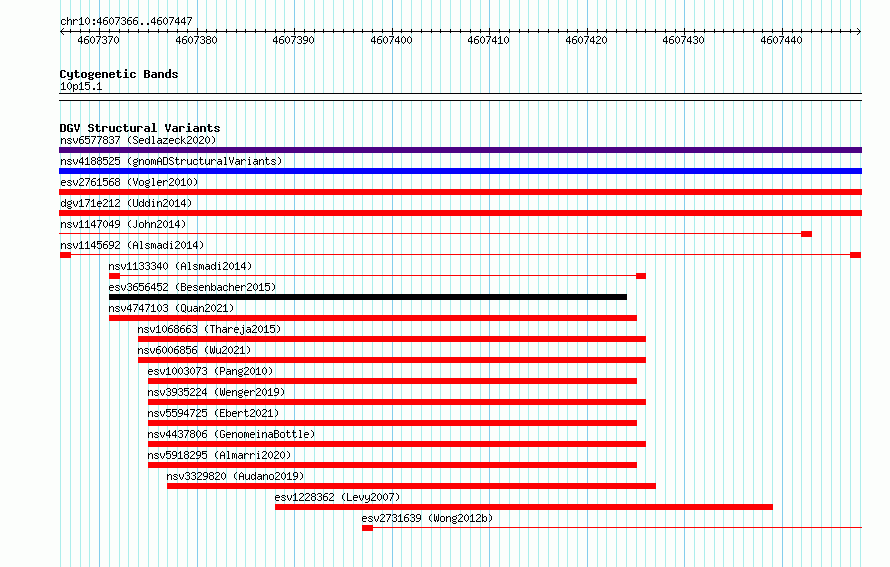The height and width of the screenshot is (567, 890).
Task: Click the 10p15.1 band label
Action: point(81,86)
